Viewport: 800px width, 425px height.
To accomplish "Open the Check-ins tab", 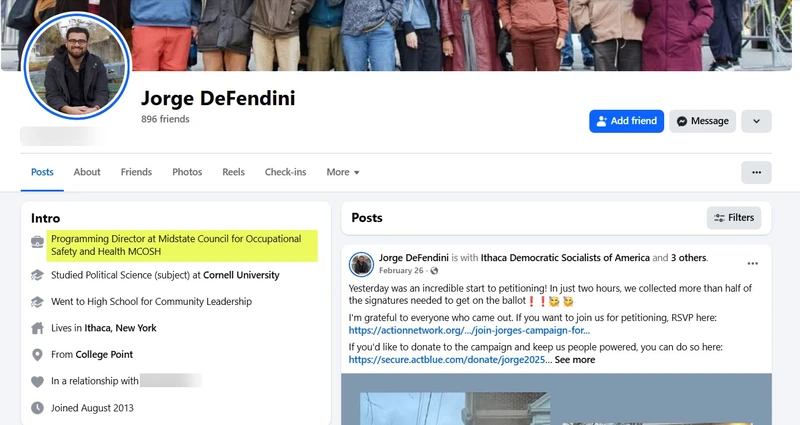I will 285,172.
